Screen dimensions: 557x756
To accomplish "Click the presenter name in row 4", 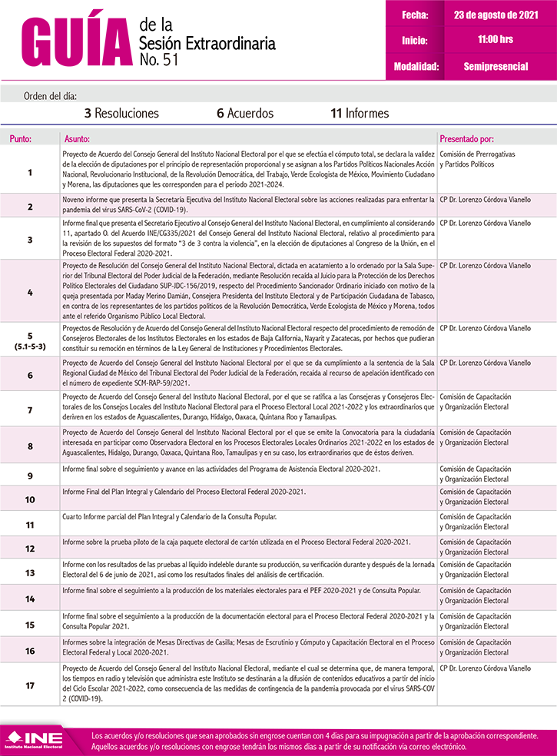I will (485, 266).
